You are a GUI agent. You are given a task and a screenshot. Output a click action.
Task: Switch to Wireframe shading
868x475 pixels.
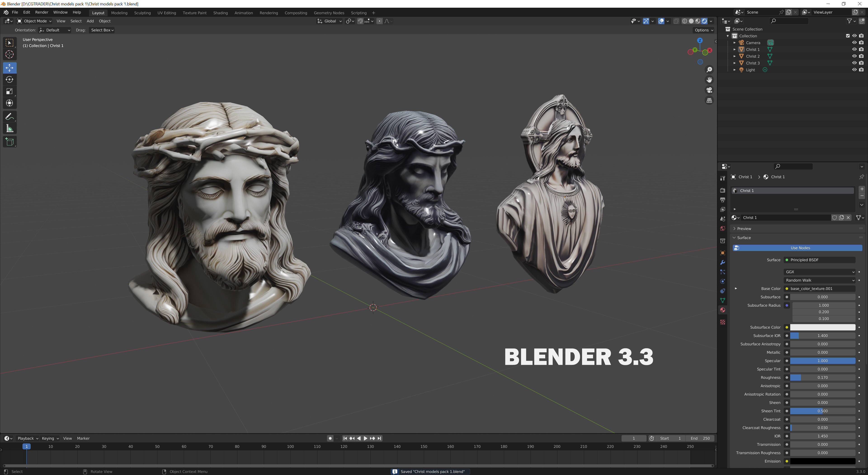(x=685, y=21)
